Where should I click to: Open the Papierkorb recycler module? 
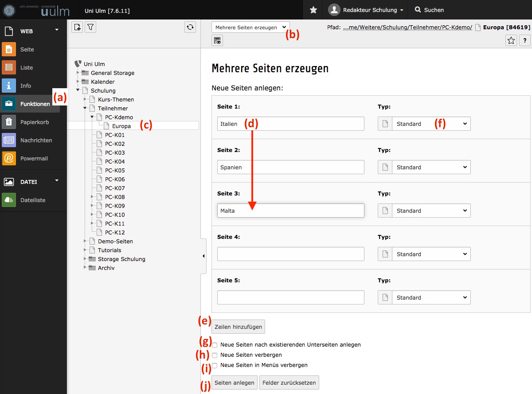pyautogui.click(x=34, y=122)
